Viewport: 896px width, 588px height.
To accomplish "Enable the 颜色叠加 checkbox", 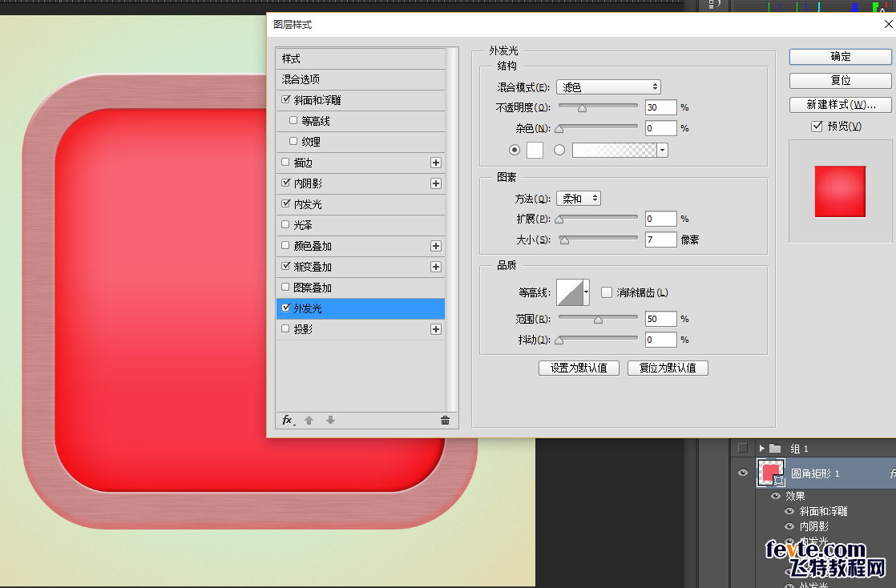I will tap(286, 246).
